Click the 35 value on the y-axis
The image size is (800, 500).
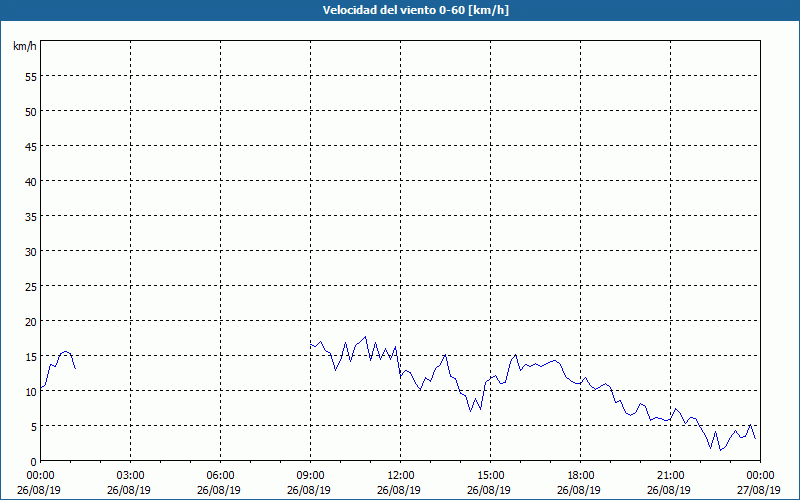coord(31,216)
